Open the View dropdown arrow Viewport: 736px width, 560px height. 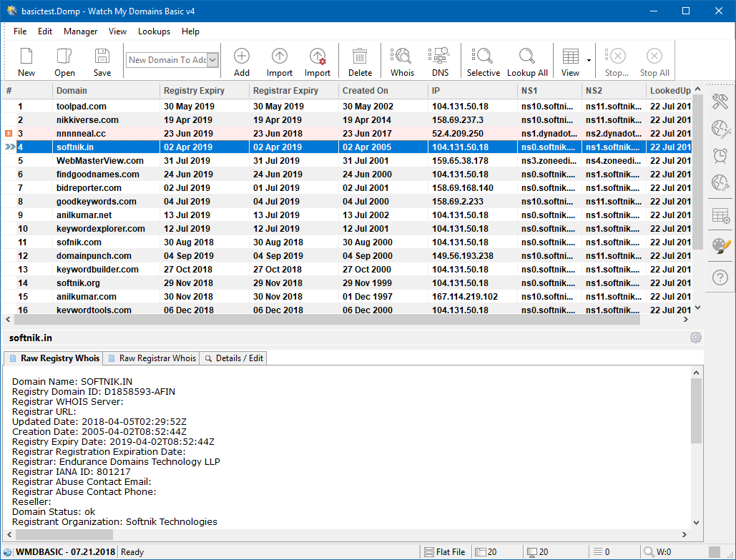coord(589,60)
